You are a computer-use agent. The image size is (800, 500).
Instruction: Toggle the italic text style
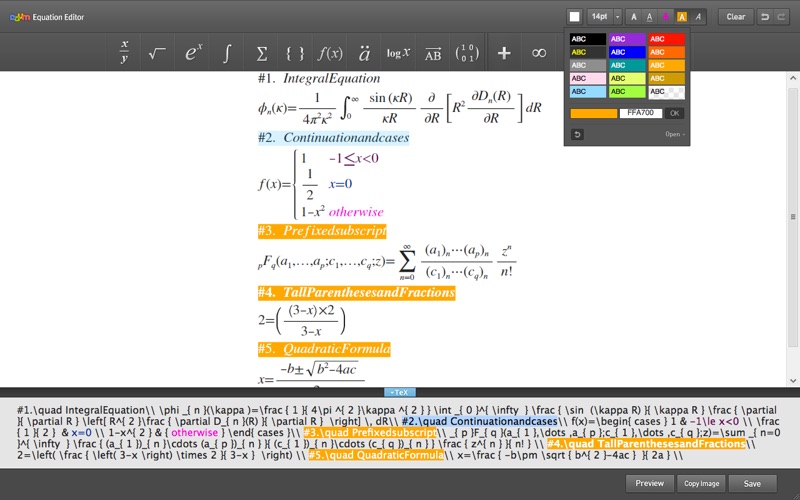pyautogui.click(x=698, y=17)
